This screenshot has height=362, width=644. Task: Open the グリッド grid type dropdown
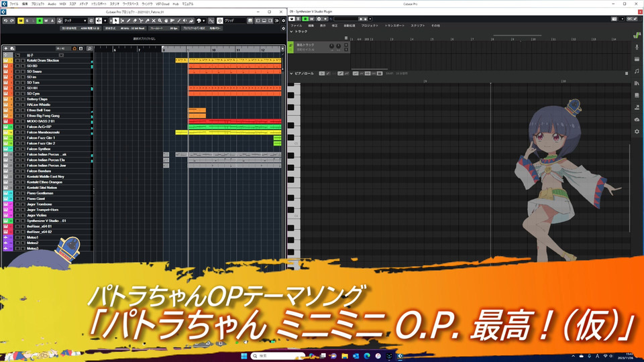click(x=235, y=21)
